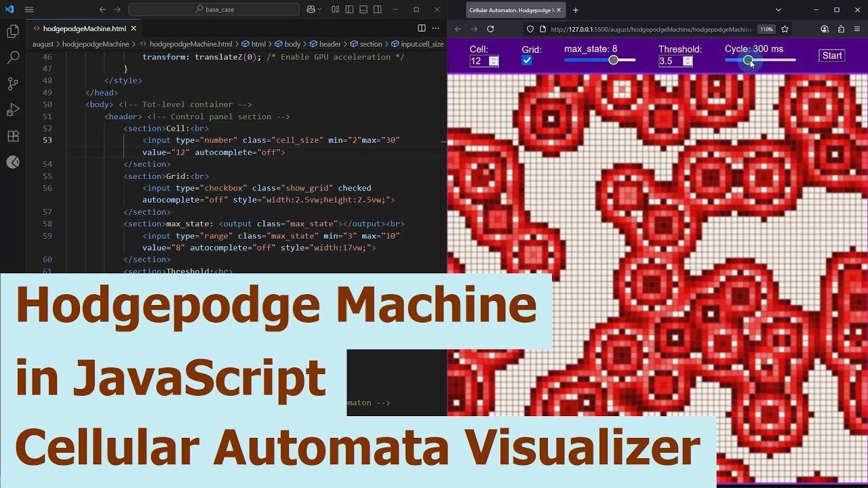The height and width of the screenshot is (488, 868).
Task: Open editor More Actions ellipsis
Action: coord(435,28)
